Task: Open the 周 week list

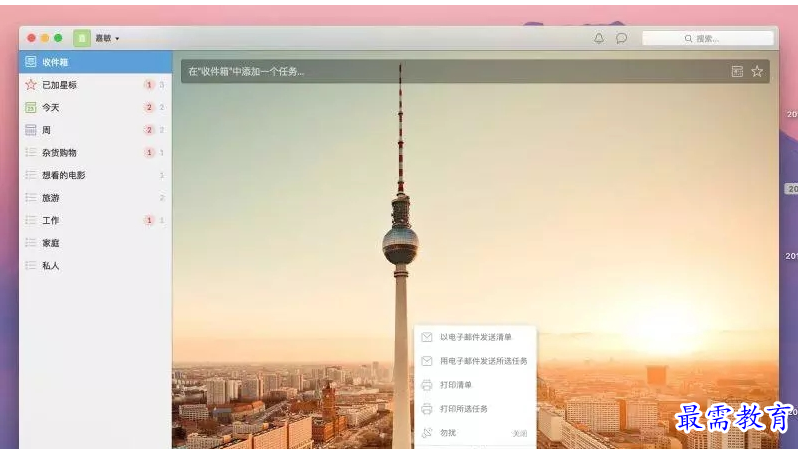Action: click(95, 130)
